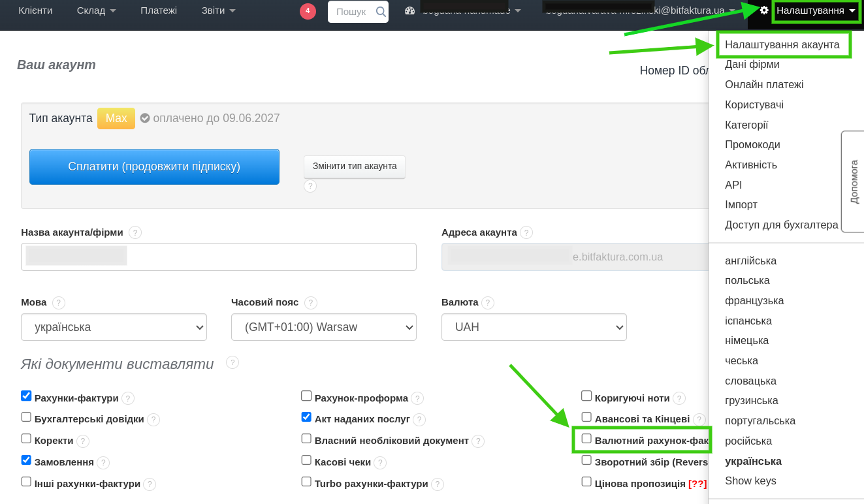This screenshot has height=504, width=864.
Task: Show help icon for Касові чеки
Action: [x=380, y=463]
